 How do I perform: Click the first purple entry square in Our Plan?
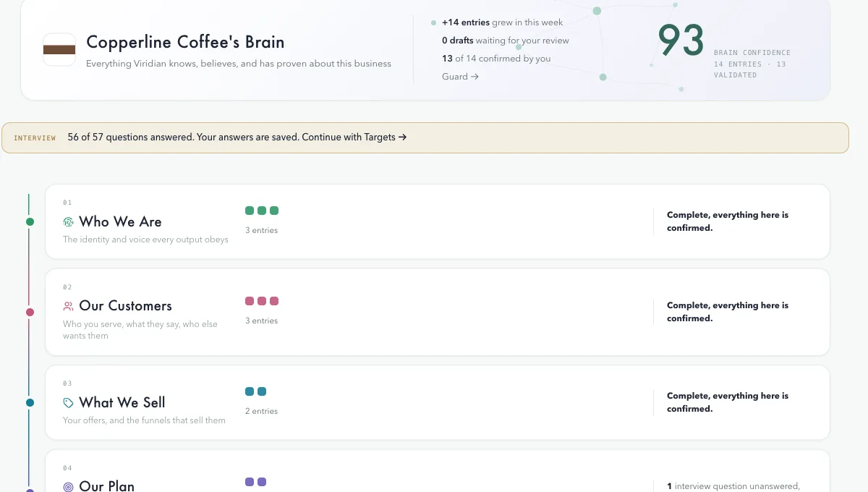pos(250,482)
